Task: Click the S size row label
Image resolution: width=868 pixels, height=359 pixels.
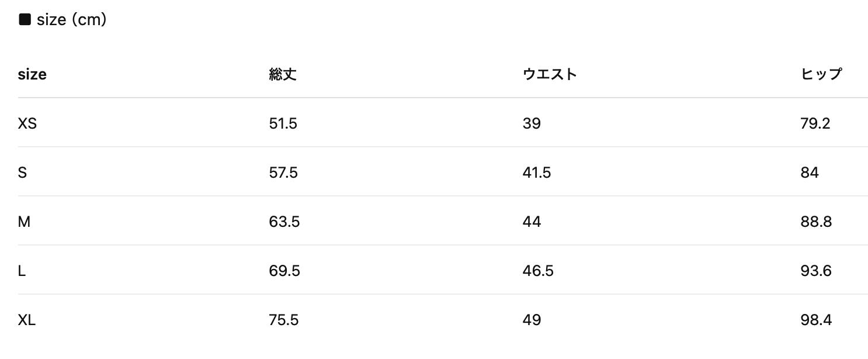Action: click(x=22, y=172)
